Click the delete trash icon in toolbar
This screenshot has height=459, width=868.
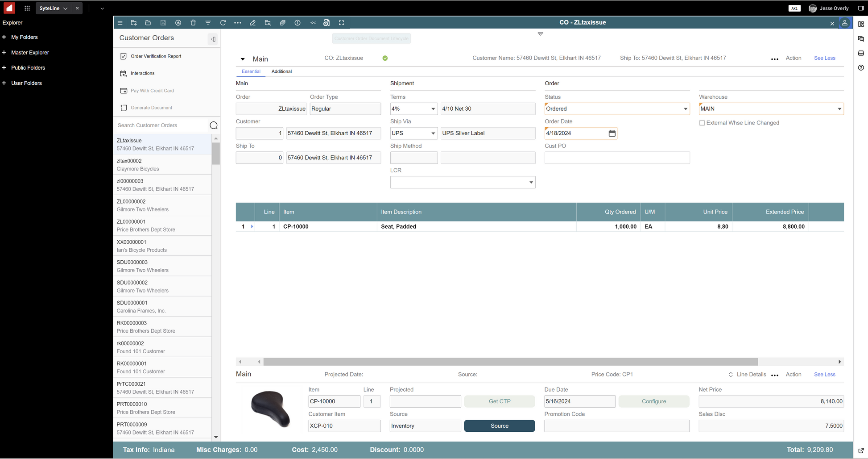click(193, 23)
